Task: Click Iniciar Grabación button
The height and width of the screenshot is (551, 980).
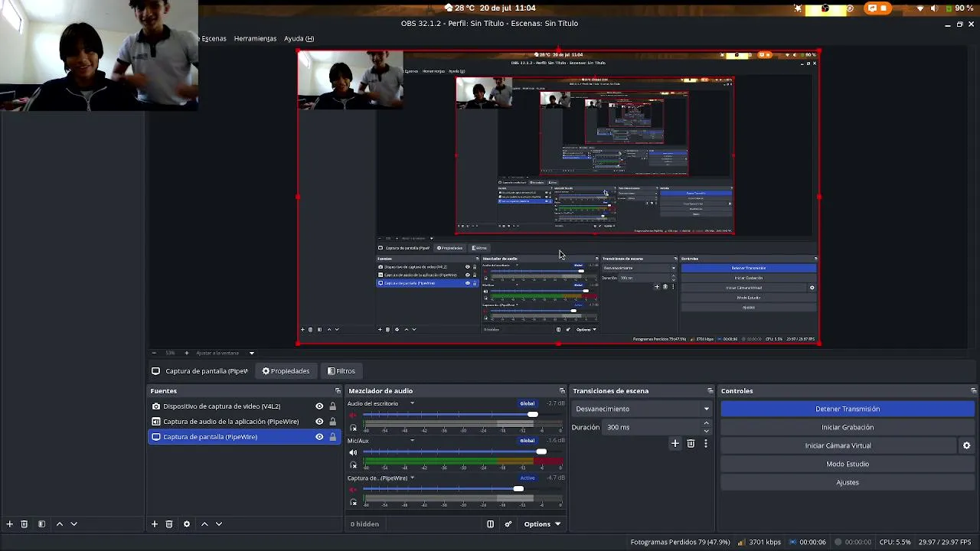Action: point(848,427)
